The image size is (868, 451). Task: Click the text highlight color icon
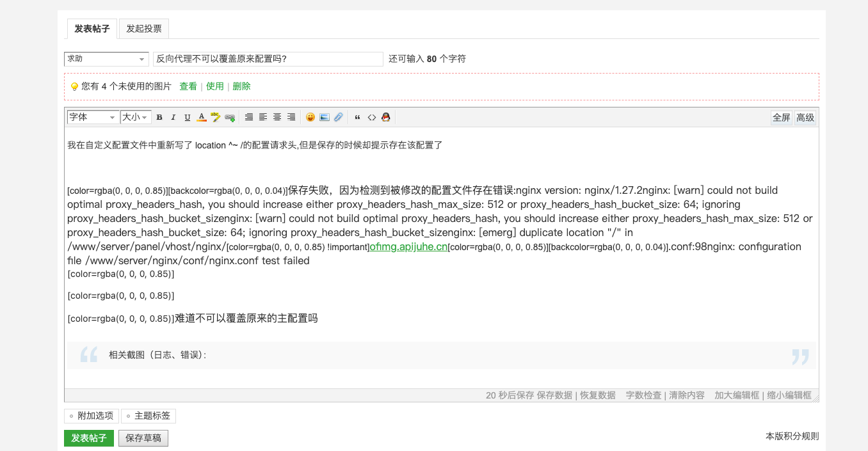point(216,117)
